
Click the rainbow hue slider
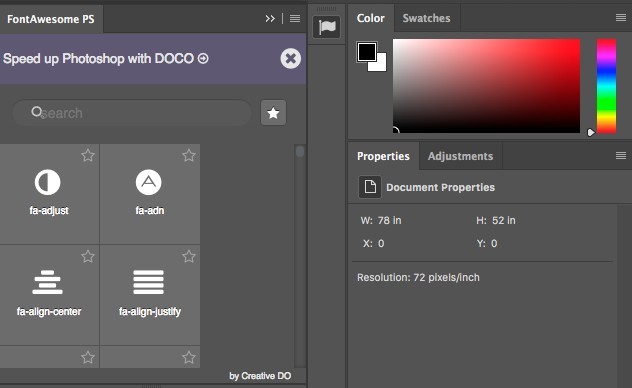pyautogui.click(x=606, y=86)
